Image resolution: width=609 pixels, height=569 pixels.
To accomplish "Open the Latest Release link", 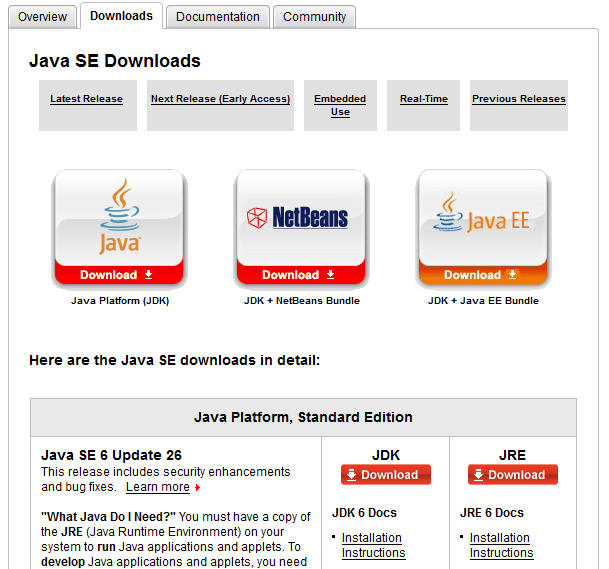I will (86, 99).
